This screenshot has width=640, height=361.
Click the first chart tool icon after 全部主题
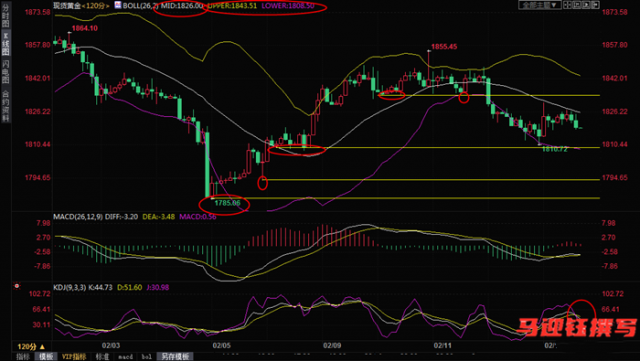tap(567, 5)
